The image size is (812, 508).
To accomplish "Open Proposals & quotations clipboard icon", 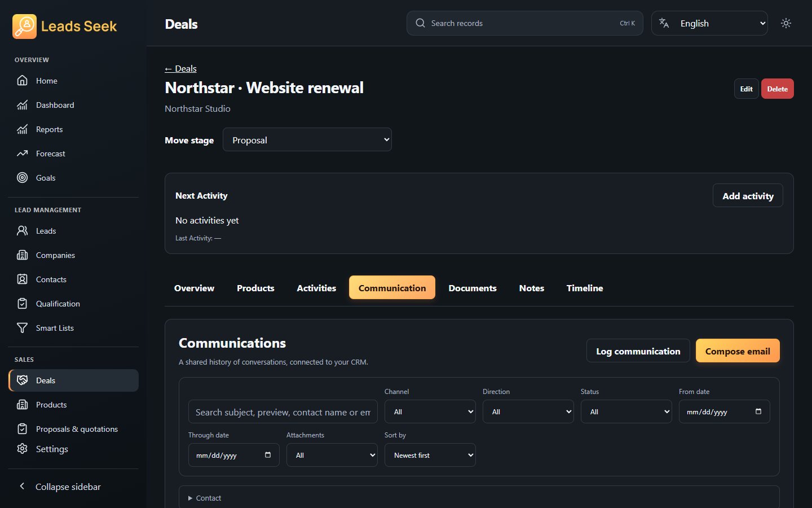I will [x=22, y=429].
